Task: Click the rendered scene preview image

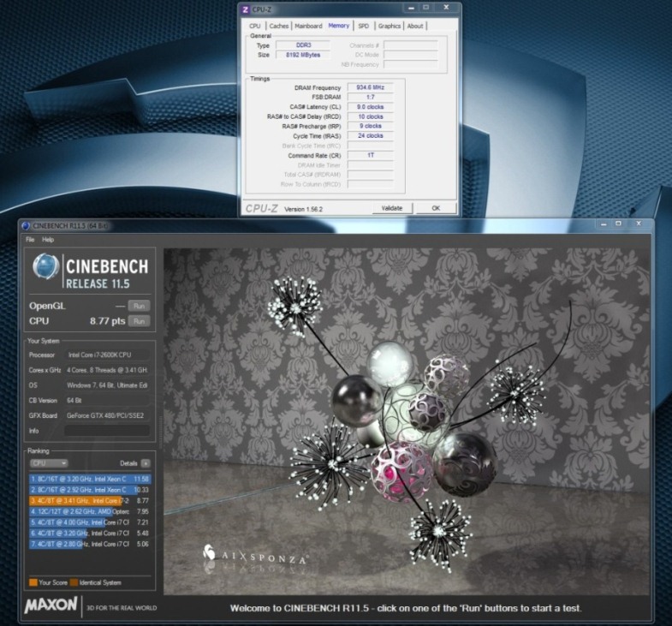Action: (407, 421)
